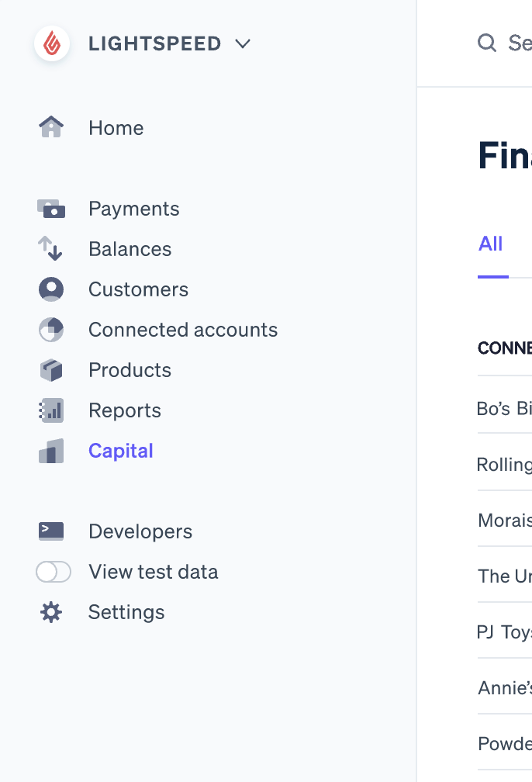The image size is (532, 782).
Task: Click the search magnifier icon
Action: [487, 43]
